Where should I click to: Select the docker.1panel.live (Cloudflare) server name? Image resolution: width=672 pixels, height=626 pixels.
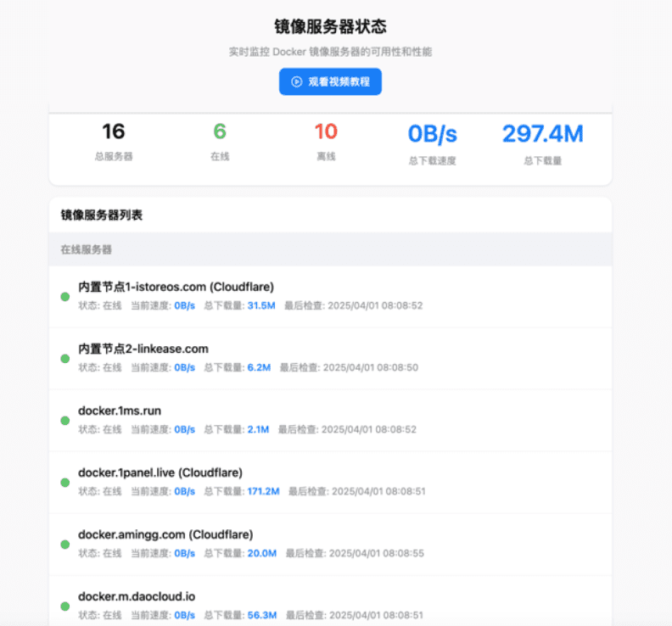point(160,472)
